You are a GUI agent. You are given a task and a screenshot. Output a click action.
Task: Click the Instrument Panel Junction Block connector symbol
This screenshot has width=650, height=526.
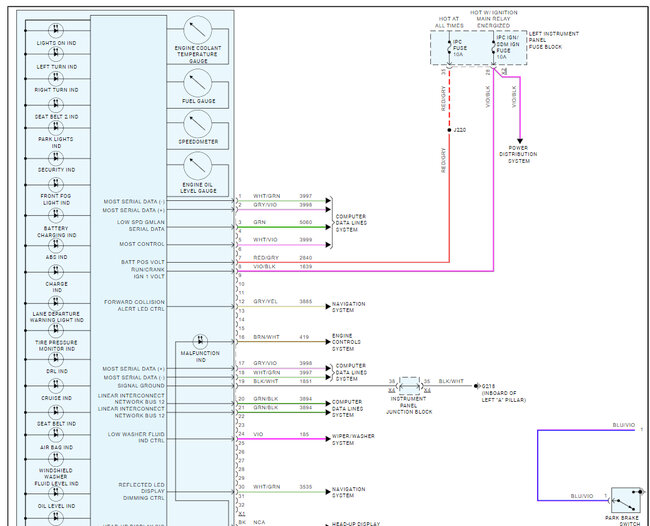[409, 386]
